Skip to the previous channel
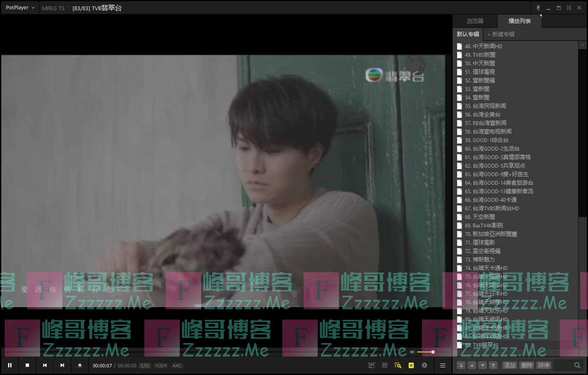 45,365
